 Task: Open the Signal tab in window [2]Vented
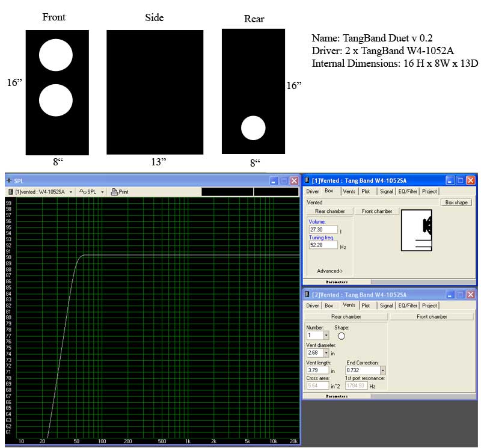(x=386, y=305)
